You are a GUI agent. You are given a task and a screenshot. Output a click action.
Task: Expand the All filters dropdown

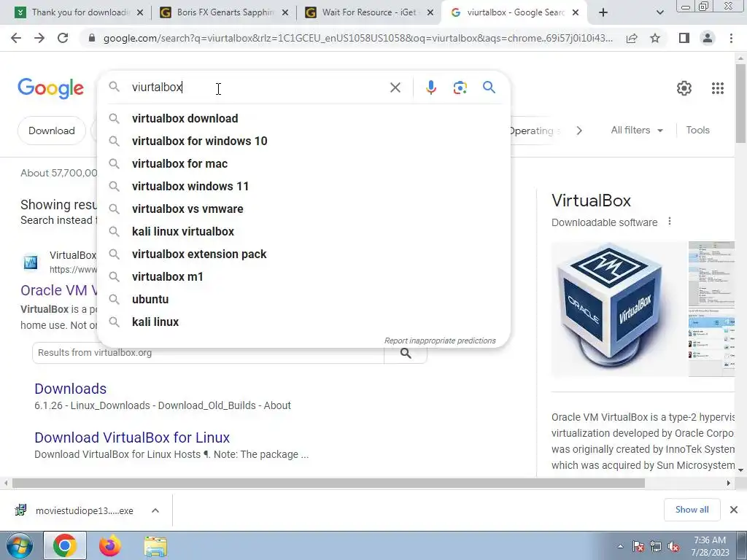(x=637, y=130)
